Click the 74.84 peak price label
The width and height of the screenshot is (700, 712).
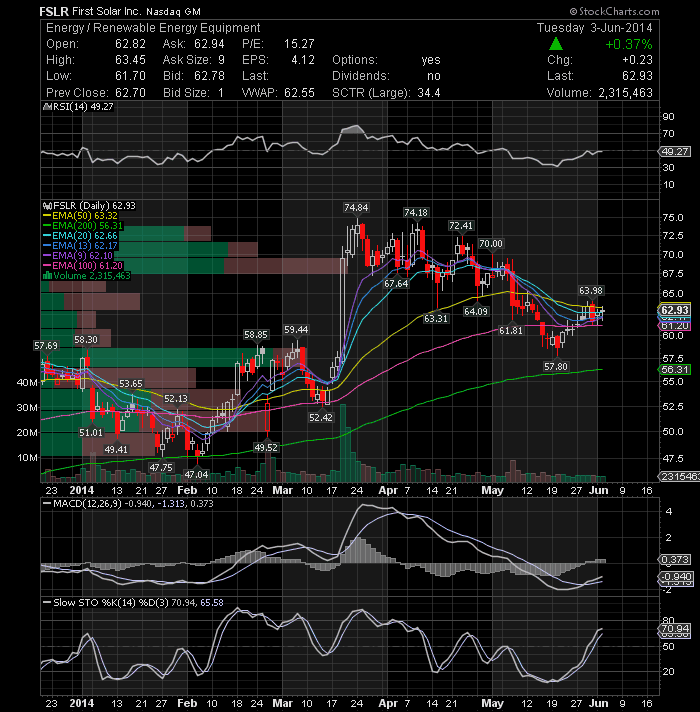pyautogui.click(x=356, y=208)
